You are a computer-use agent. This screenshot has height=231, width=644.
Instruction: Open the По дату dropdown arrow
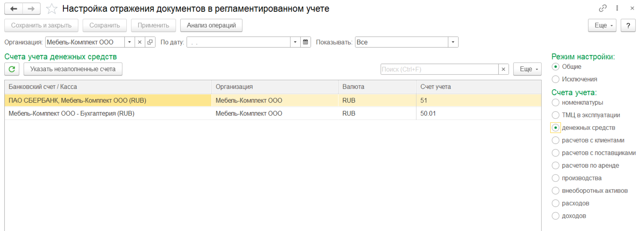(295, 42)
